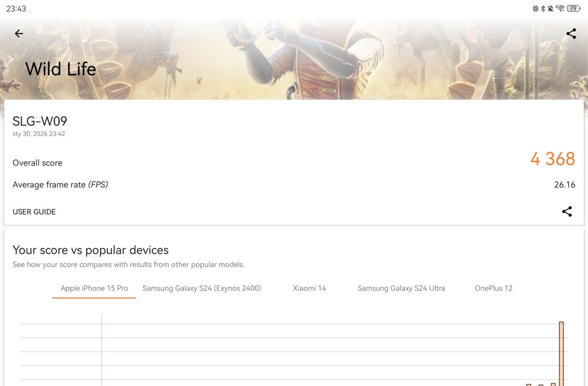The image size is (588, 386).
Task: Tap the SLG-W09 device name
Action: tap(40, 121)
